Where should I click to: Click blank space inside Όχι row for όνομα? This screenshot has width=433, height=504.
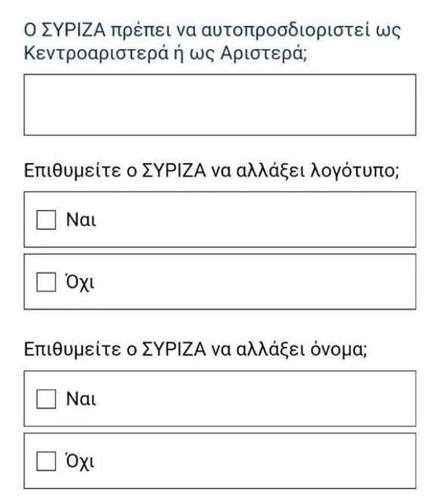pyautogui.click(x=254, y=461)
